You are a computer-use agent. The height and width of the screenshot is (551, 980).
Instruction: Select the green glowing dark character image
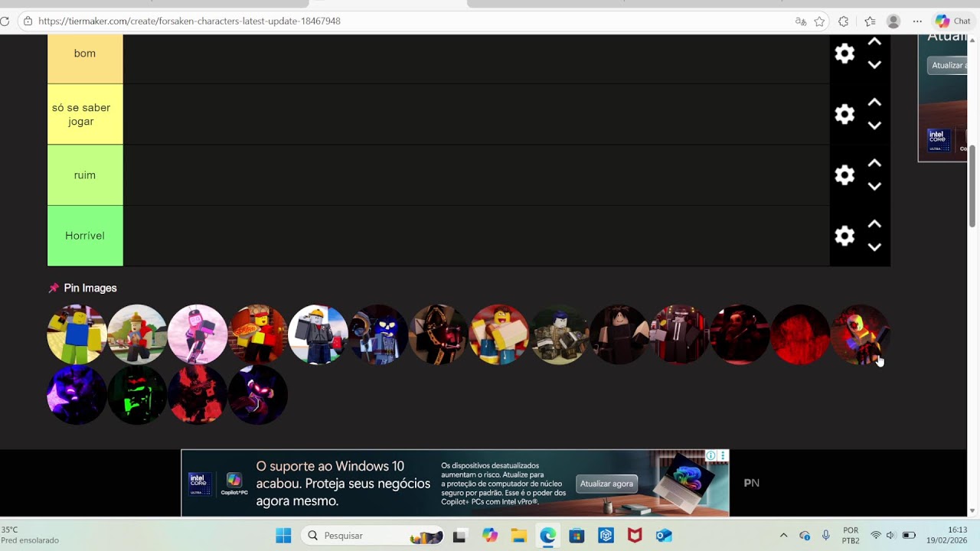(137, 395)
